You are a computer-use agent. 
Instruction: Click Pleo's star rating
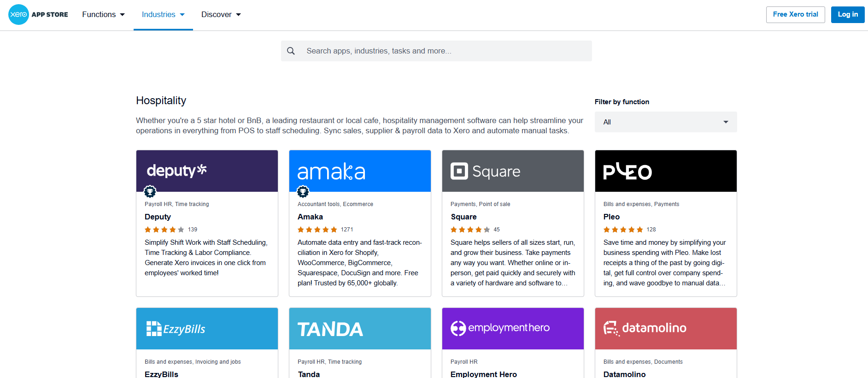click(623, 230)
